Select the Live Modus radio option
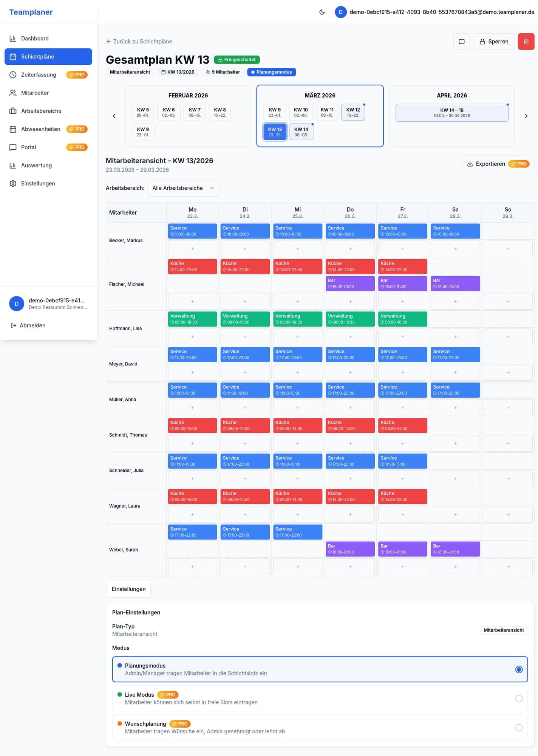This screenshot has height=756, width=538. click(x=519, y=699)
